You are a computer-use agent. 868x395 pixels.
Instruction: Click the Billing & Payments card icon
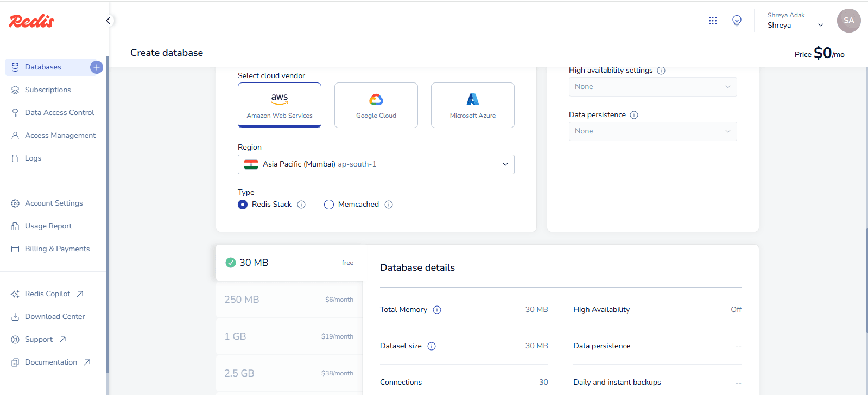coord(15,249)
